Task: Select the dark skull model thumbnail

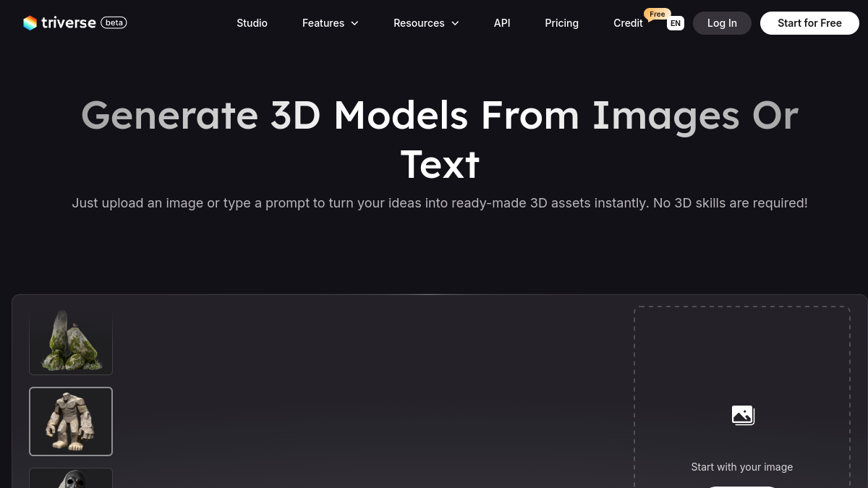Action: pyautogui.click(x=71, y=478)
